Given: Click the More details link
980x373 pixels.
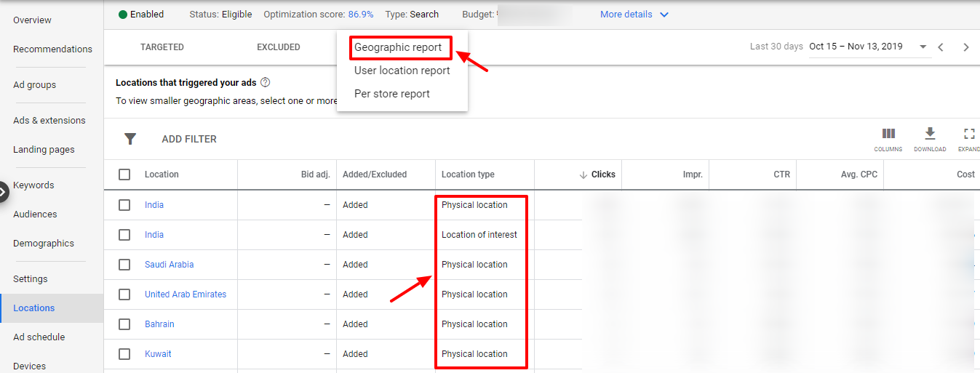Looking at the screenshot, I should [x=626, y=15].
